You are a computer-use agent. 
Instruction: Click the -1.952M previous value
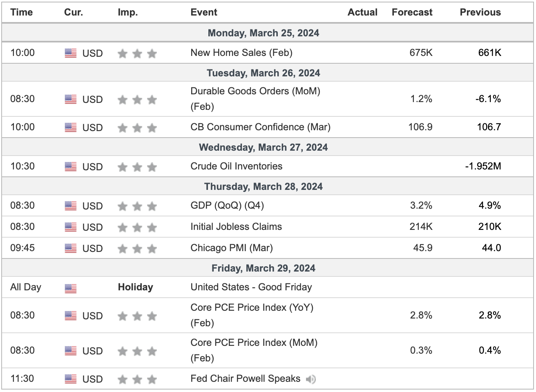click(x=483, y=166)
